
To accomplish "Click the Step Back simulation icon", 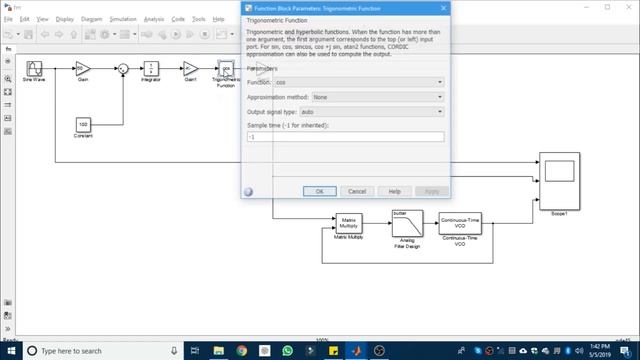I will coord(162,35).
